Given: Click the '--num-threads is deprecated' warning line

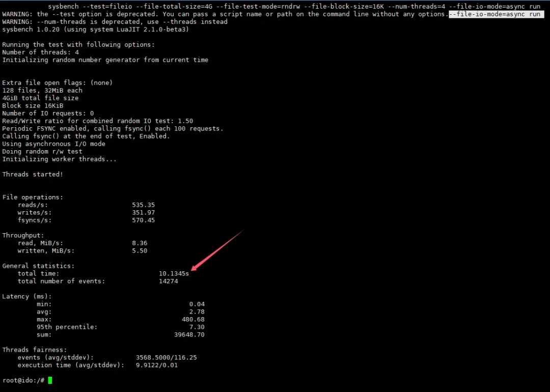Looking at the screenshot, I should (x=115, y=22).
